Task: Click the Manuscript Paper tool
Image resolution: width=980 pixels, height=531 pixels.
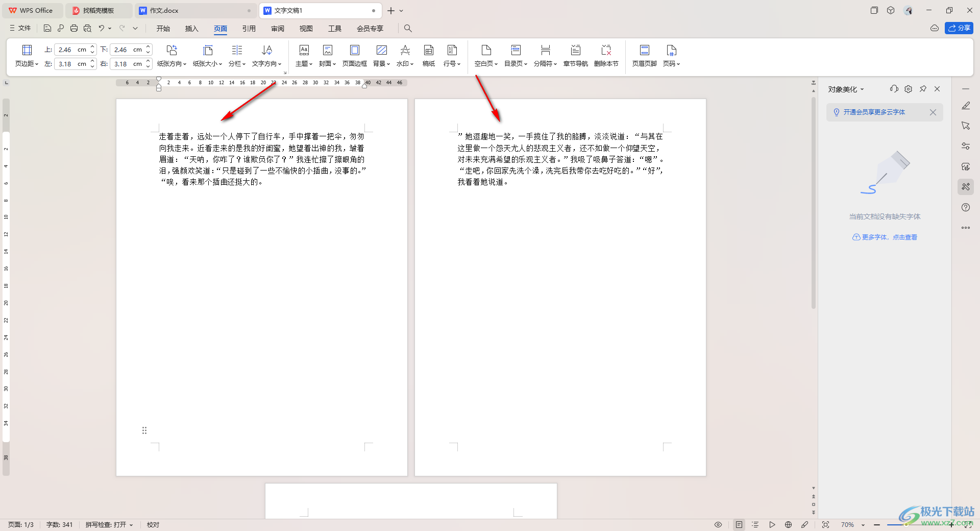Action: [429, 56]
